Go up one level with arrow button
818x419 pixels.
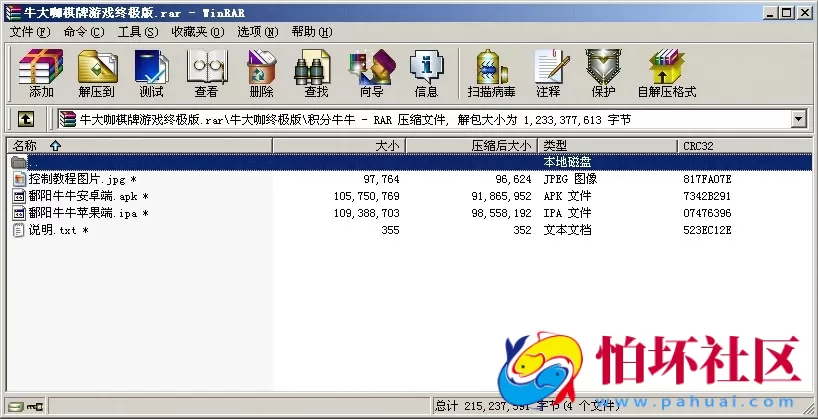click(x=26, y=119)
